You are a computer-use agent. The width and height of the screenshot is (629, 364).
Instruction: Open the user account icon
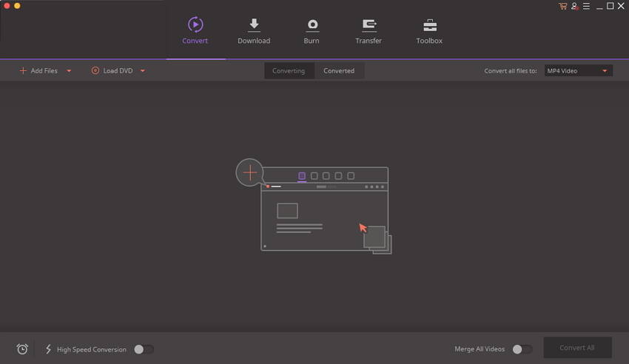tap(575, 6)
